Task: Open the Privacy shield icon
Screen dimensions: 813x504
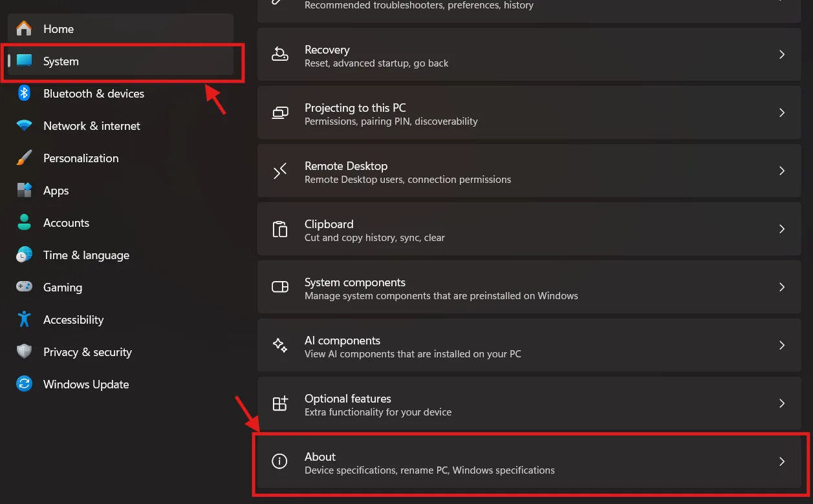Action: (x=24, y=352)
